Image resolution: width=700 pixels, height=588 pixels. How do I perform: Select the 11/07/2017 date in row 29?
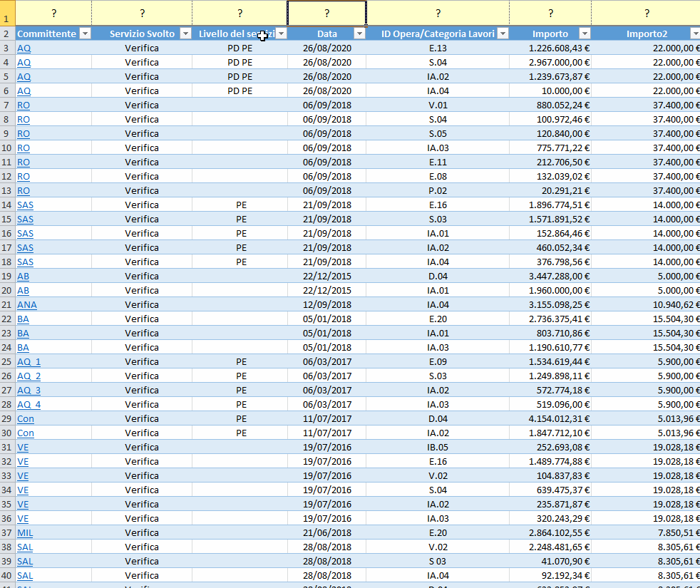326,419
